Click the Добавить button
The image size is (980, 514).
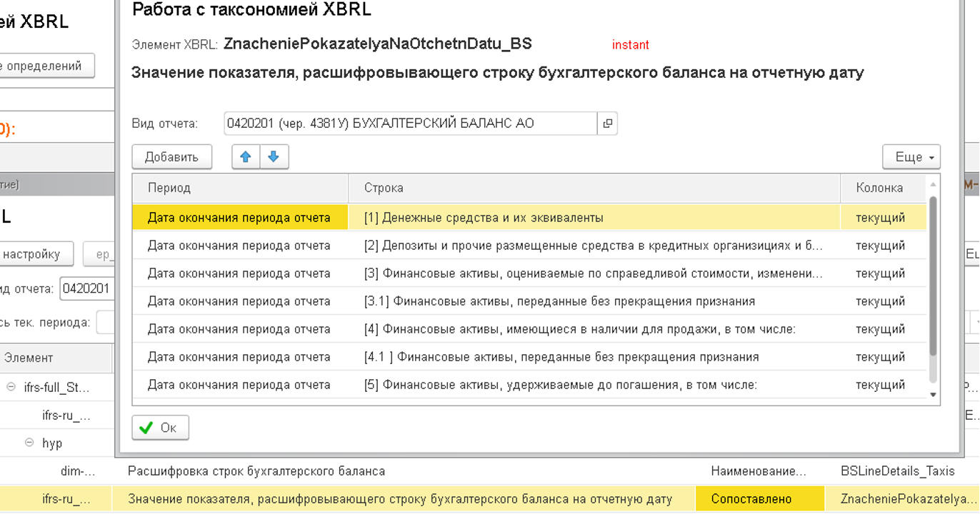[171, 157]
